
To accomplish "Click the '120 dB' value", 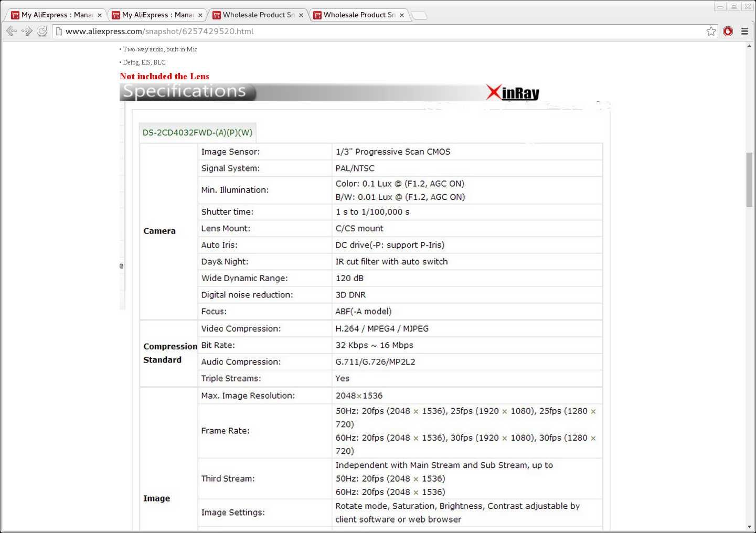I will [349, 279].
